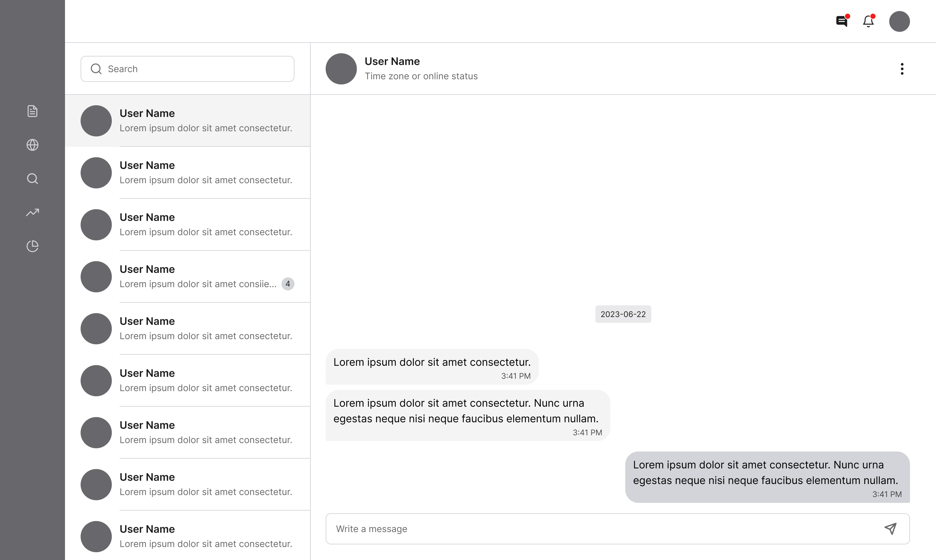The height and width of the screenshot is (560, 936).
Task: Click the unread count badge showing 4
Action: tap(288, 284)
